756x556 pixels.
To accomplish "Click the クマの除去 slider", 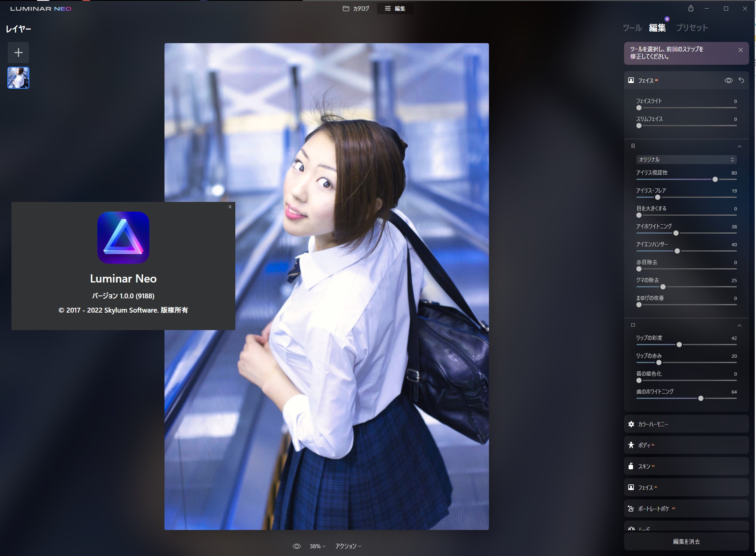I will pos(686,287).
